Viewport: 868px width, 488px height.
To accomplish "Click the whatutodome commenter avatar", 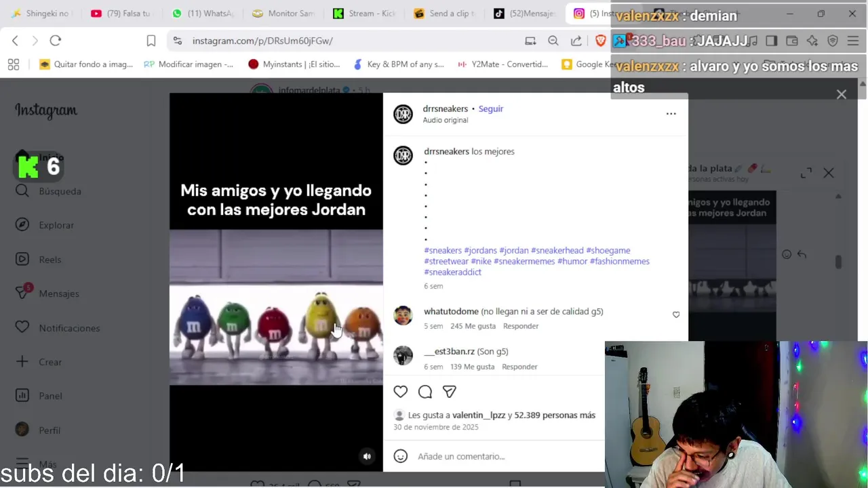I will (x=403, y=315).
